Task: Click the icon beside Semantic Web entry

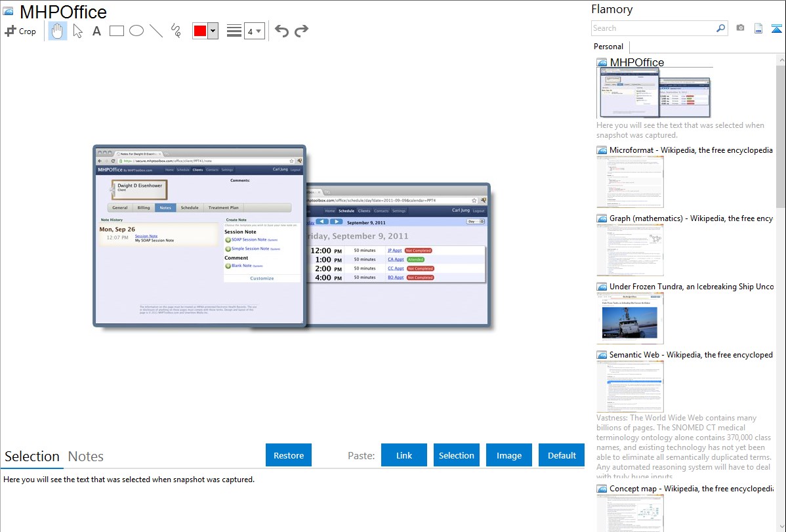Action: coord(602,355)
